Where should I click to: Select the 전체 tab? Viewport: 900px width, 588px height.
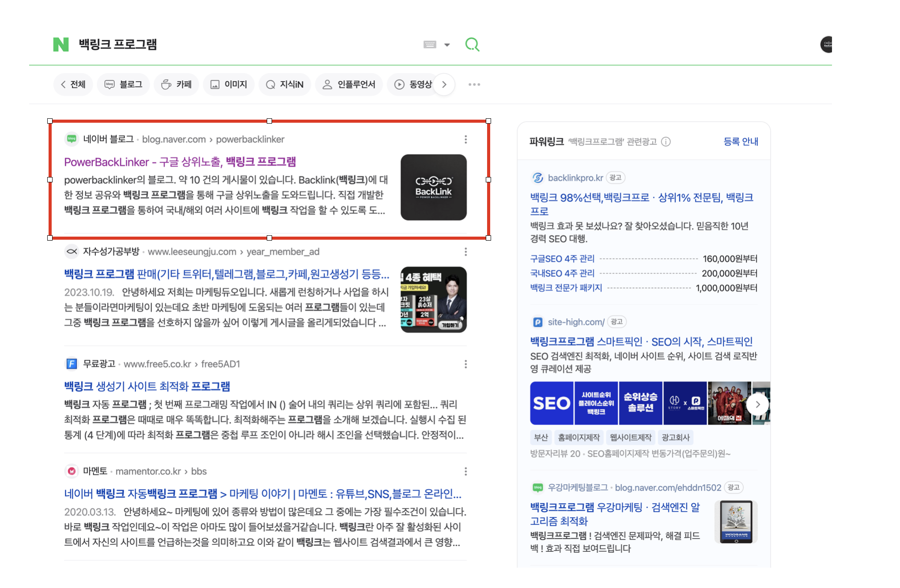[73, 84]
